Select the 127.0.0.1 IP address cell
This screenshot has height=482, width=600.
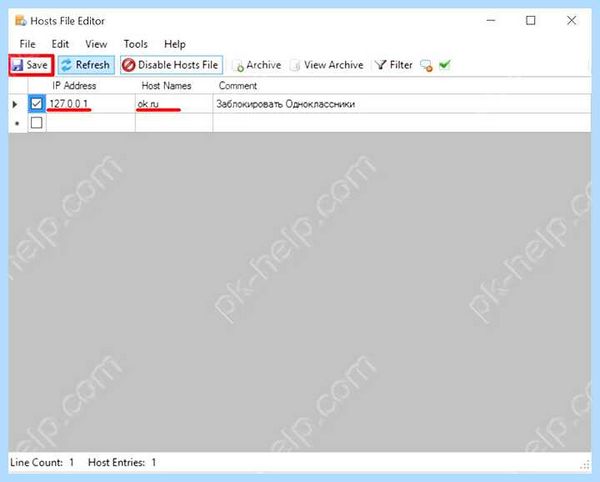(91, 104)
